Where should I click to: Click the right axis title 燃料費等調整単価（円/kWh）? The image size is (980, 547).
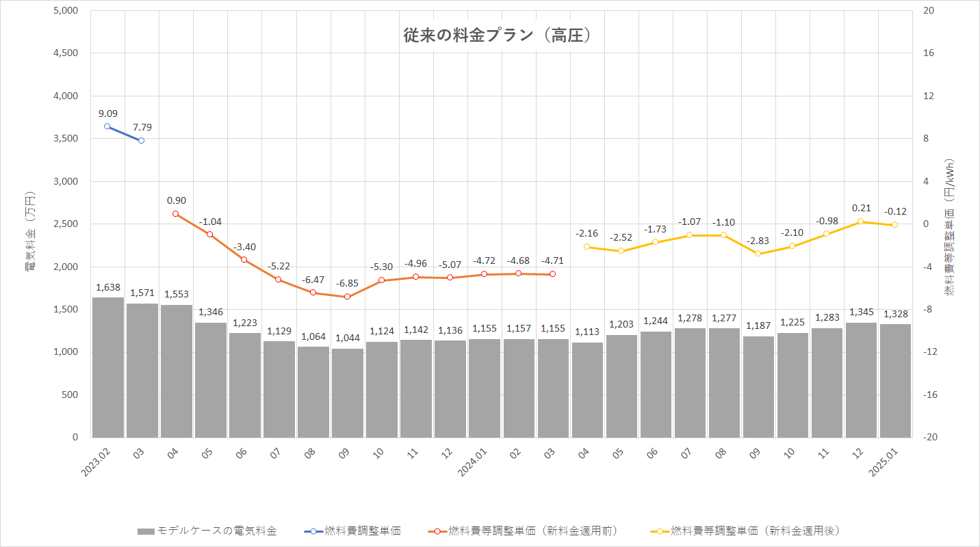tap(950, 228)
